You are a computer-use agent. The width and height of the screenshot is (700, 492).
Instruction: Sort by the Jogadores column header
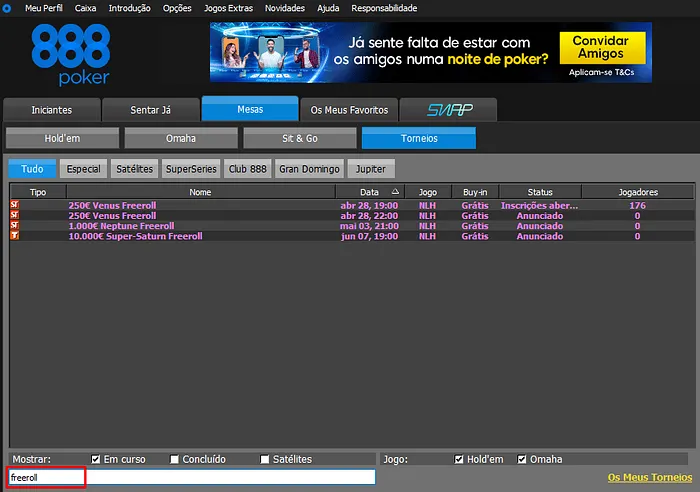click(638, 192)
